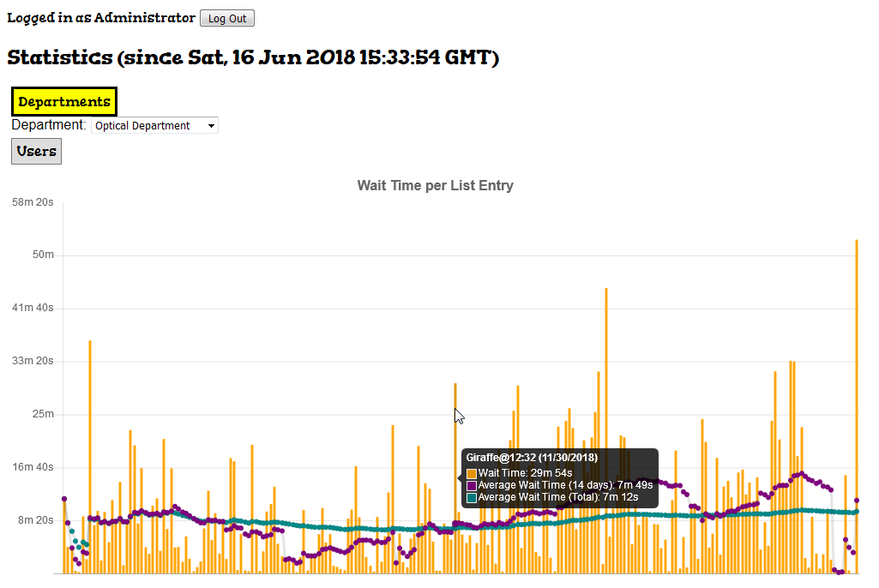
Task: Click the teal Total average tooltip swatch
Action: pyautogui.click(x=472, y=497)
